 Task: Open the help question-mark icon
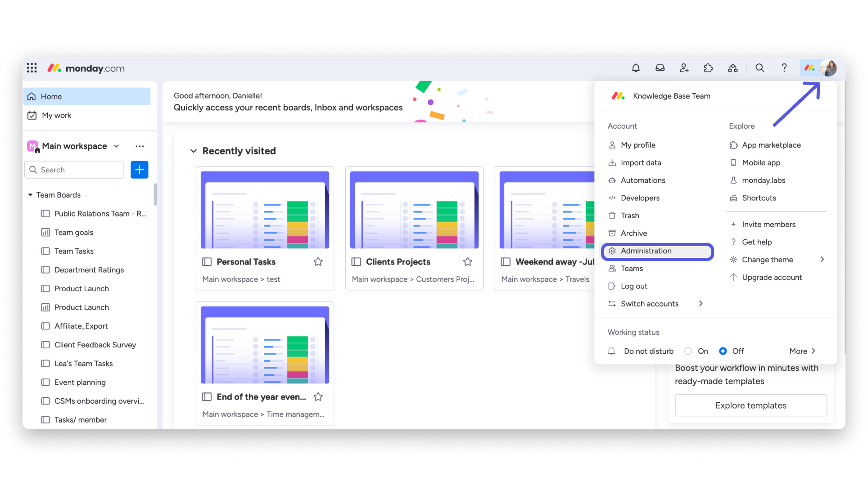point(784,68)
